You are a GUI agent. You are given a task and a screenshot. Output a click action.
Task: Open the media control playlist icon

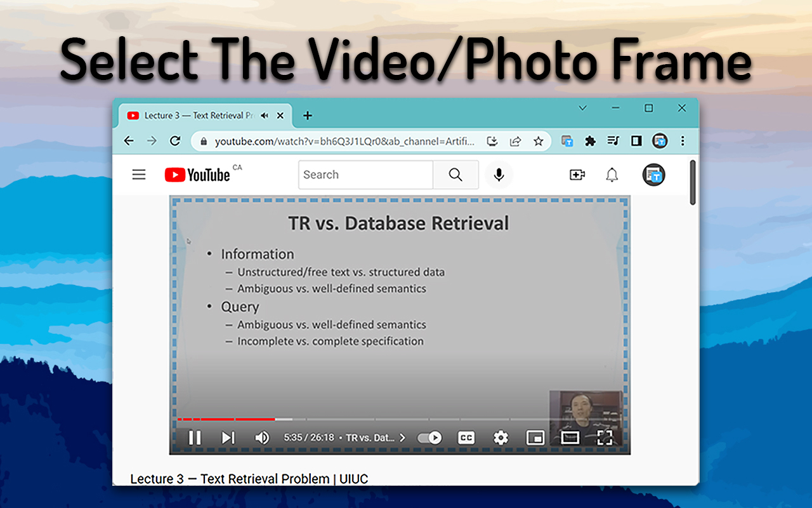pos(613,141)
